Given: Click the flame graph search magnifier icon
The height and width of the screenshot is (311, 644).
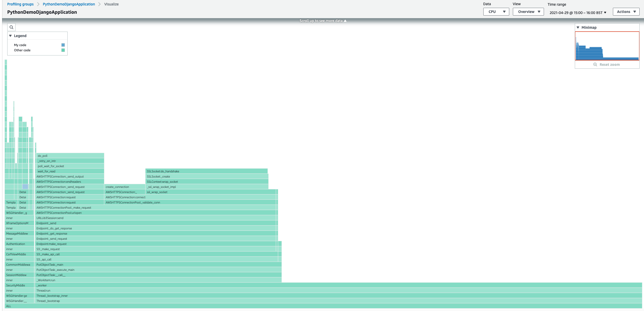Looking at the screenshot, I should coord(11,27).
